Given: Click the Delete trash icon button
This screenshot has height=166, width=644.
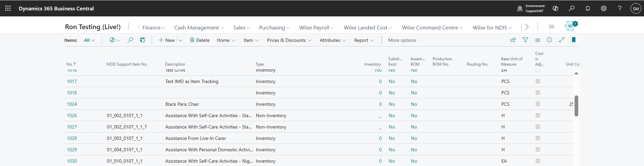Looking at the screenshot, I should [x=200, y=40].
